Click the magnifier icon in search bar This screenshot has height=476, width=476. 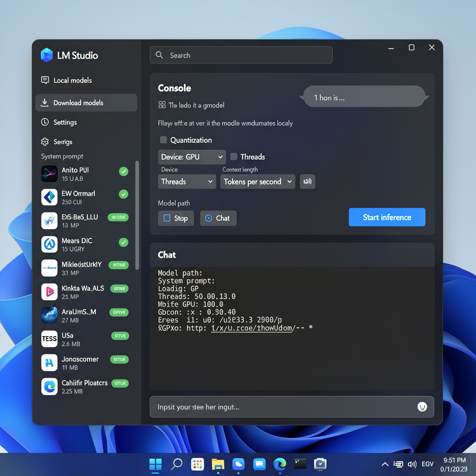point(159,54)
